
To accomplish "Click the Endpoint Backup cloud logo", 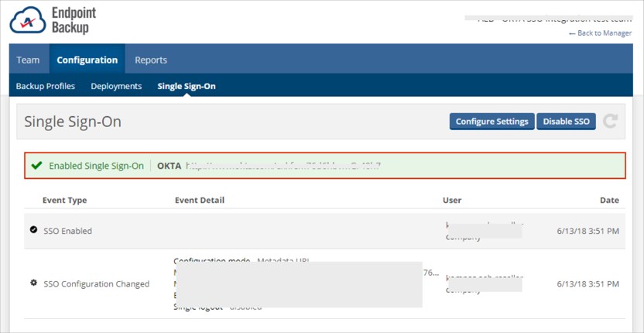I will (x=27, y=22).
